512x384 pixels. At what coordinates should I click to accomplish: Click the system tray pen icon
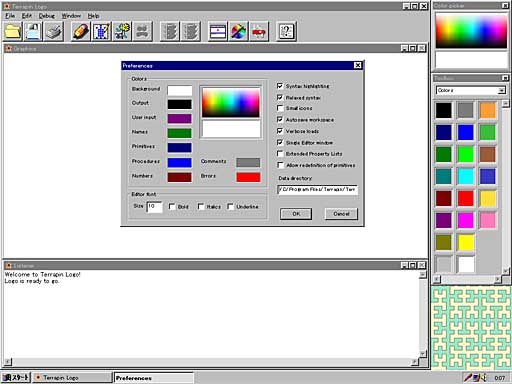point(468,377)
